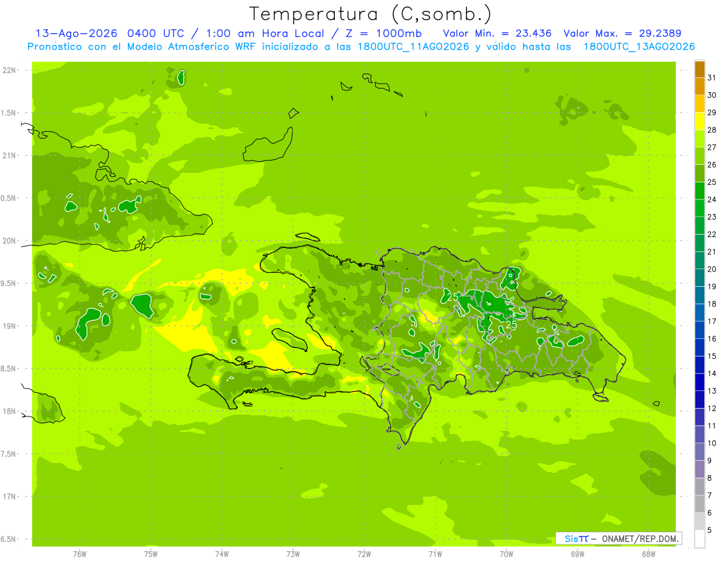Click the orange swatch between 30 and 31
The height and width of the screenshot is (562, 728).
[699, 86]
